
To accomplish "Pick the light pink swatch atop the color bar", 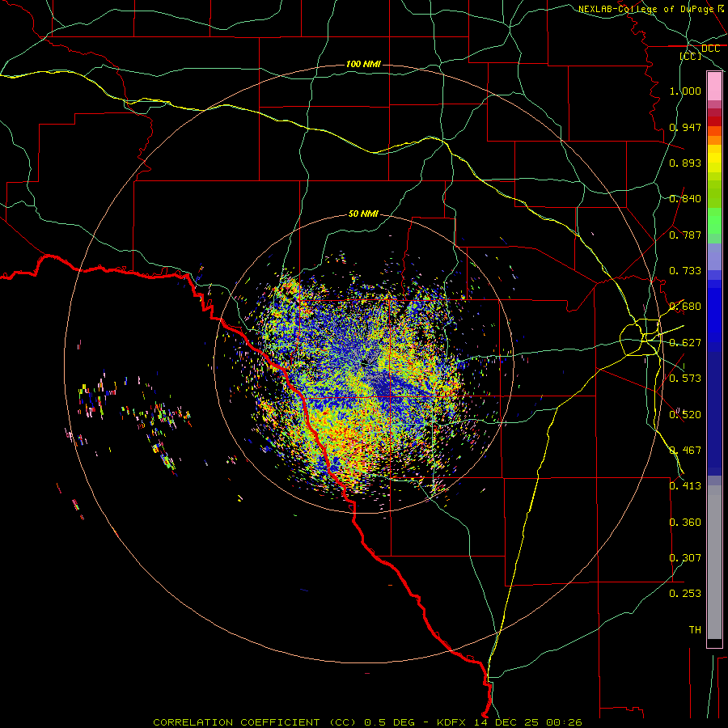I will click(x=714, y=87).
